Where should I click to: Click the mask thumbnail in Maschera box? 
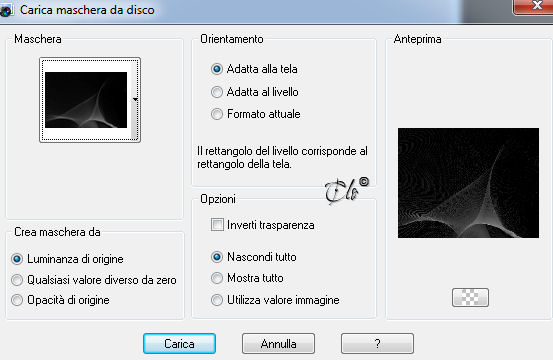86,100
